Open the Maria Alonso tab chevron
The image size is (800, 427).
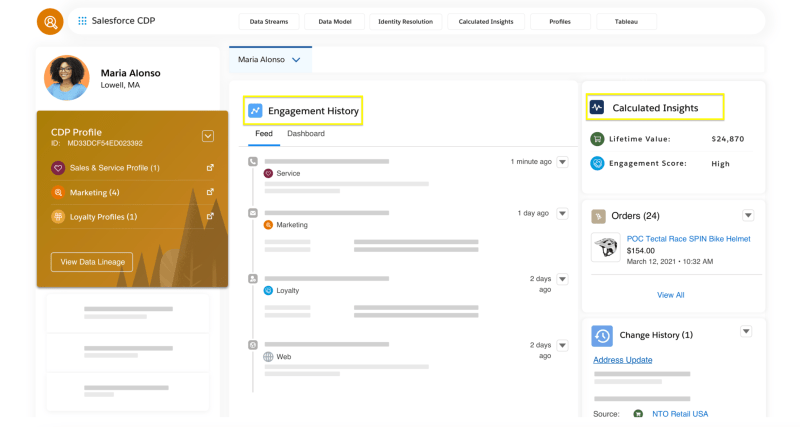click(x=296, y=60)
